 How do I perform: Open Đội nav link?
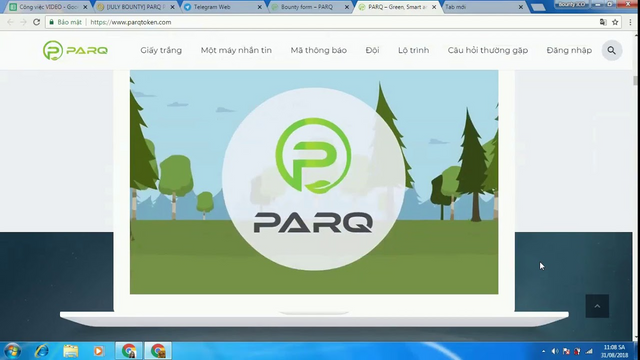(372, 50)
